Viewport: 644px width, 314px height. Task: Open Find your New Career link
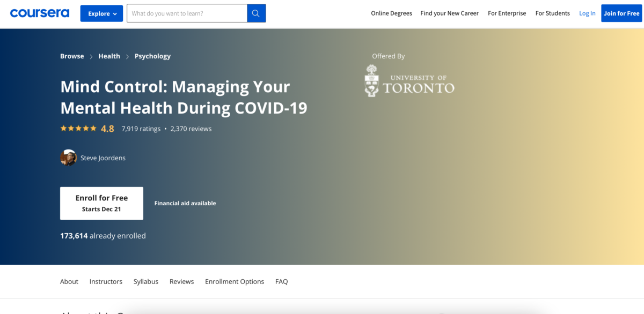450,13
